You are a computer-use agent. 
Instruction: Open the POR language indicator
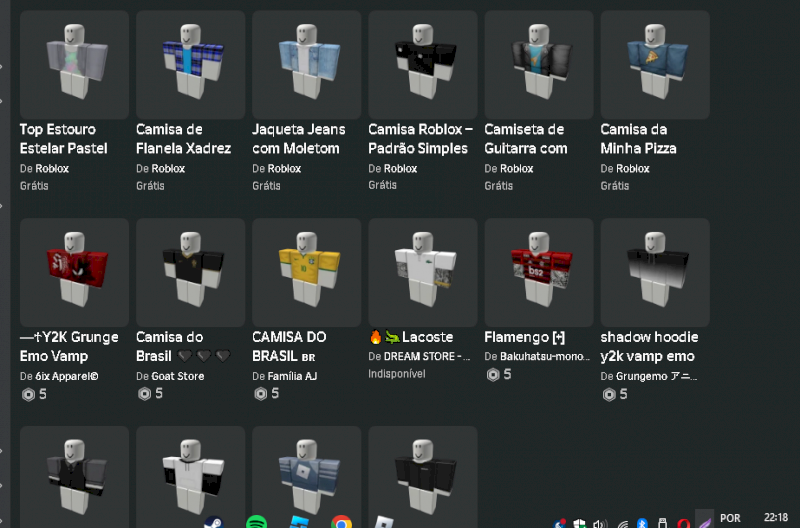[730, 518]
